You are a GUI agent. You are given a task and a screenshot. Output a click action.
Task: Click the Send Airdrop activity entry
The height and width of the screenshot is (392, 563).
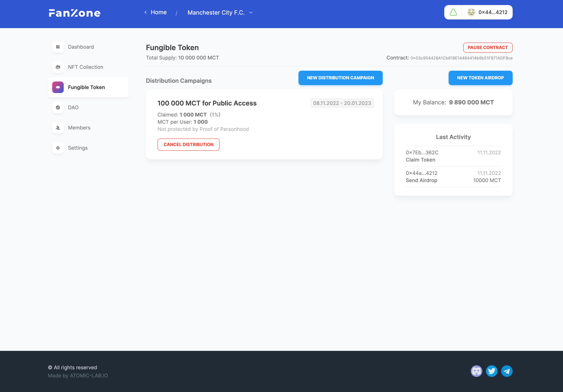pos(453,177)
